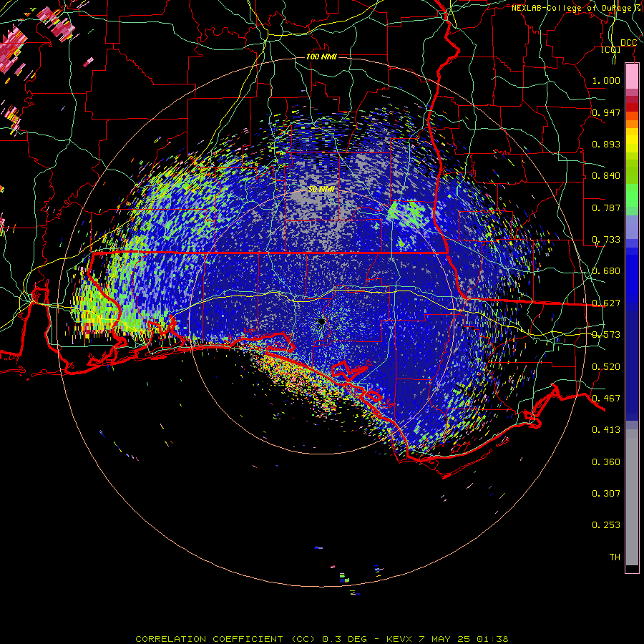Click the 0.893 scale label
Screen dimensions: 644x644
[x=606, y=144]
